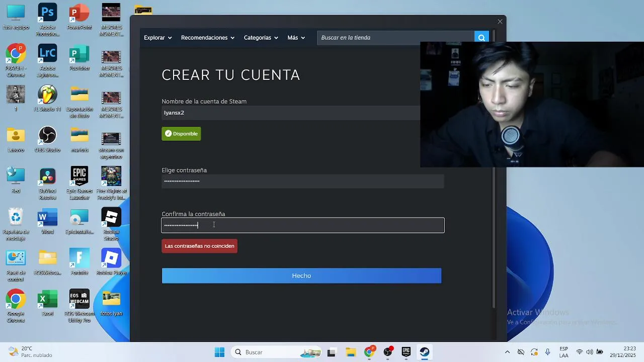Select the Roblox Player shortcut
644x362 pixels.
tap(111, 262)
